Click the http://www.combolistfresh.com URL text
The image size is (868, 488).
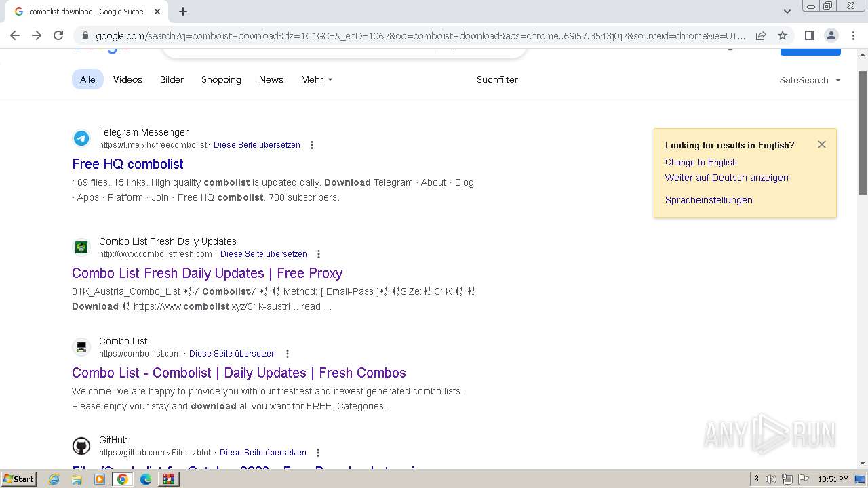[x=155, y=254]
